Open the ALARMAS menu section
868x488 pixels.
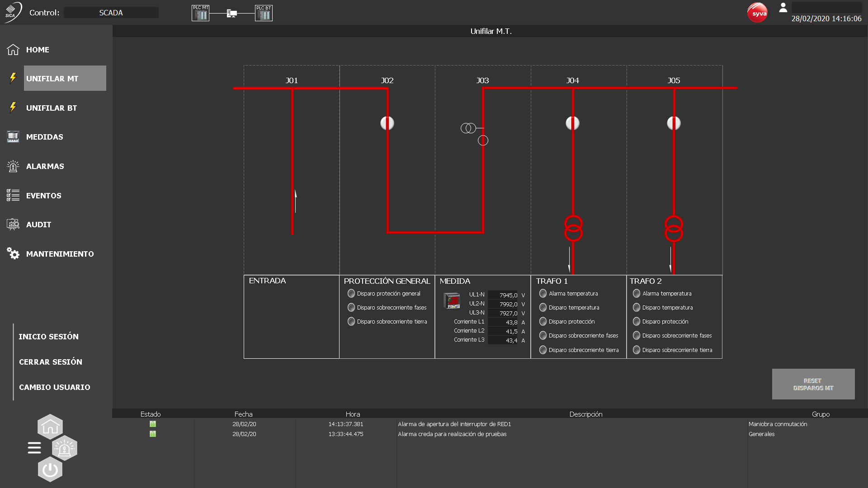[45, 166]
